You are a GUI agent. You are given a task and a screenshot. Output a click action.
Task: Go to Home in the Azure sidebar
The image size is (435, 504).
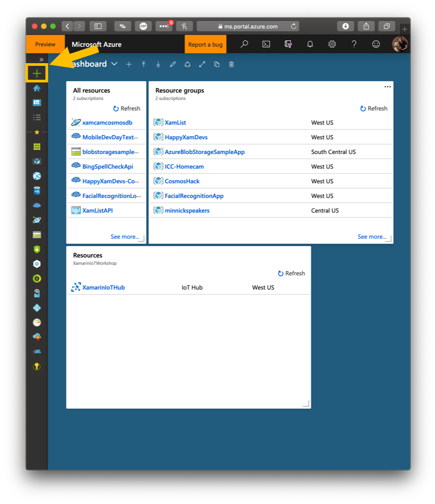coord(37,88)
